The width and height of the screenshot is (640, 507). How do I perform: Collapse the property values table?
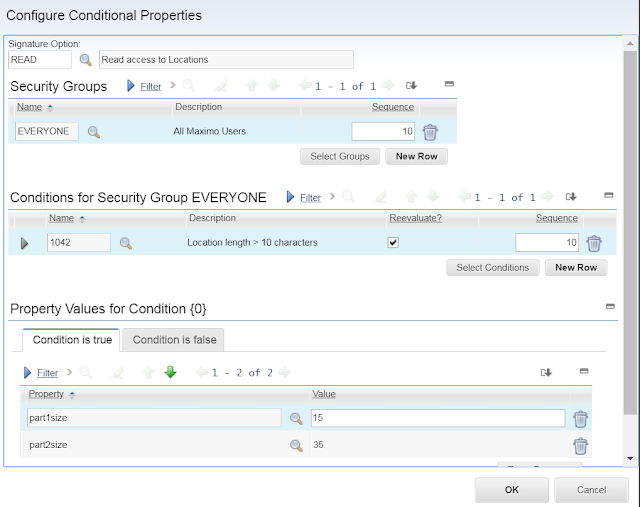pyautogui.click(x=584, y=371)
